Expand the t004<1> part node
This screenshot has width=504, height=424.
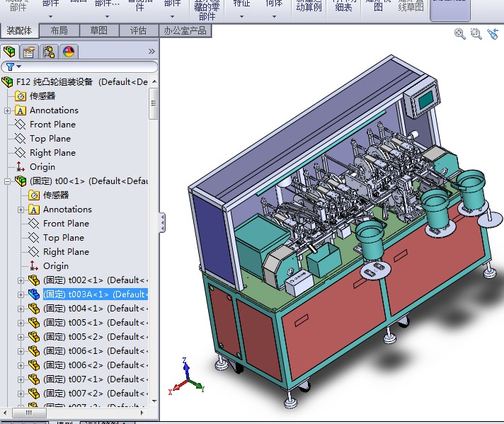[x=21, y=309]
